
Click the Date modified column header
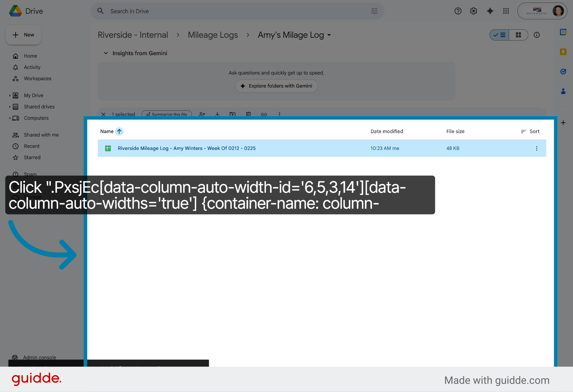(x=387, y=131)
